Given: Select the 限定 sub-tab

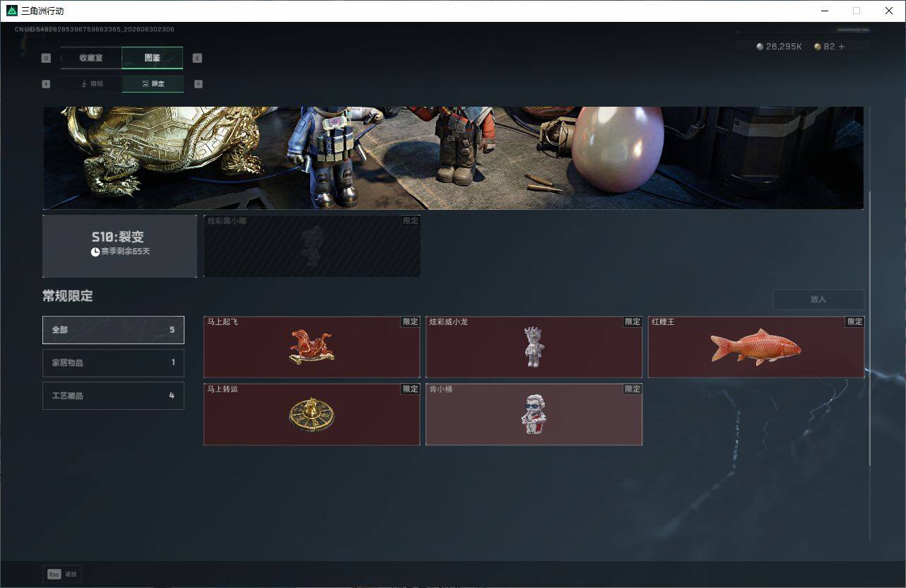Looking at the screenshot, I should [x=153, y=84].
